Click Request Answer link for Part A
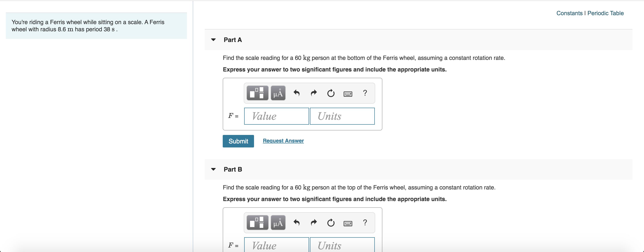644x252 pixels. 283,141
